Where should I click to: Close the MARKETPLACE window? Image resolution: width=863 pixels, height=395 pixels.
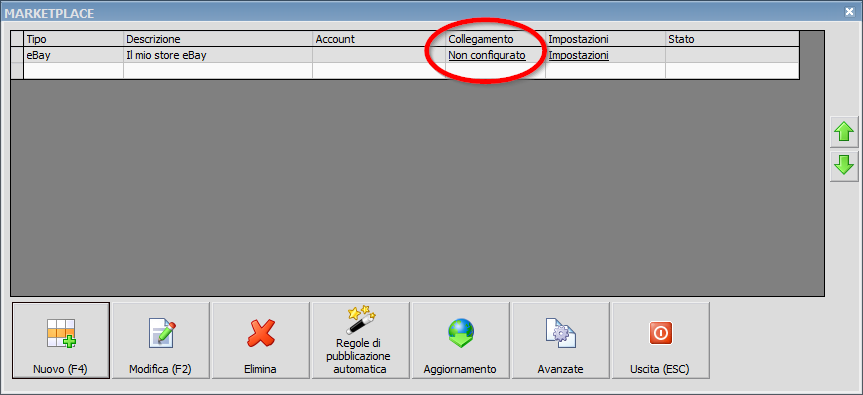849,11
